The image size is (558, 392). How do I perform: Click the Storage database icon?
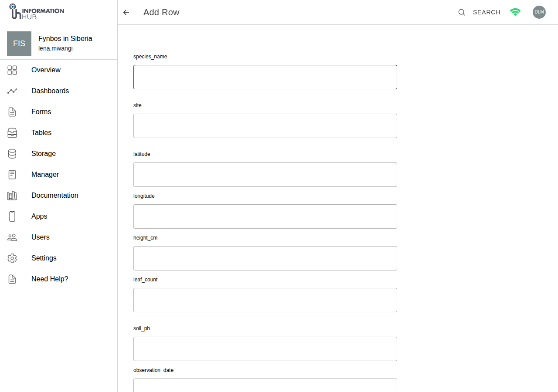coord(12,154)
